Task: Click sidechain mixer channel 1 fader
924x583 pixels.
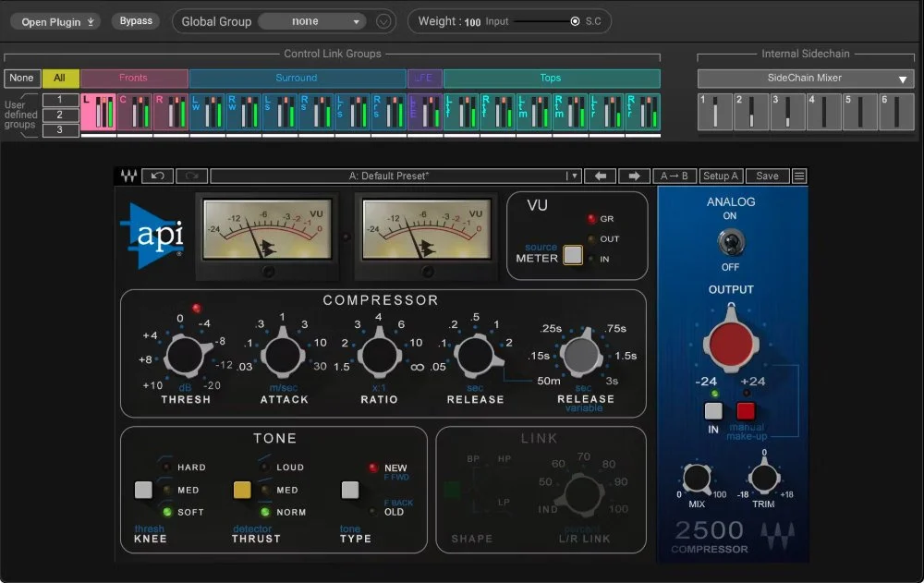Action: coord(715,112)
